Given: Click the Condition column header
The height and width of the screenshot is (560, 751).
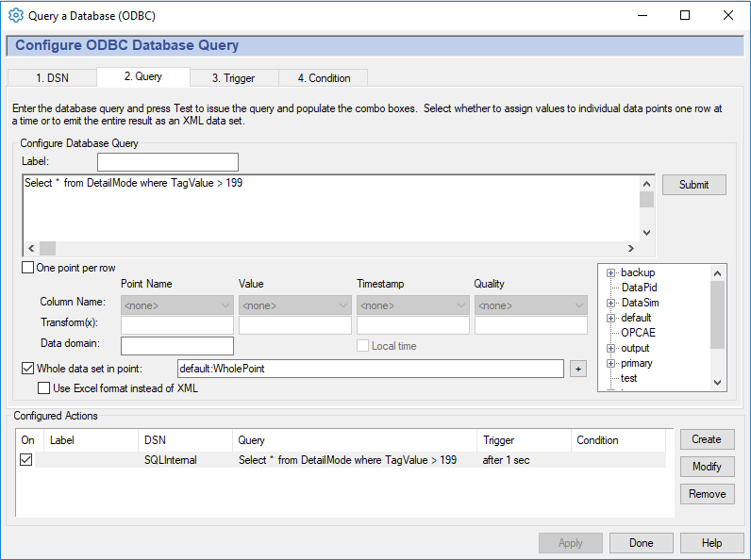Looking at the screenshot, I should point(618,440).
